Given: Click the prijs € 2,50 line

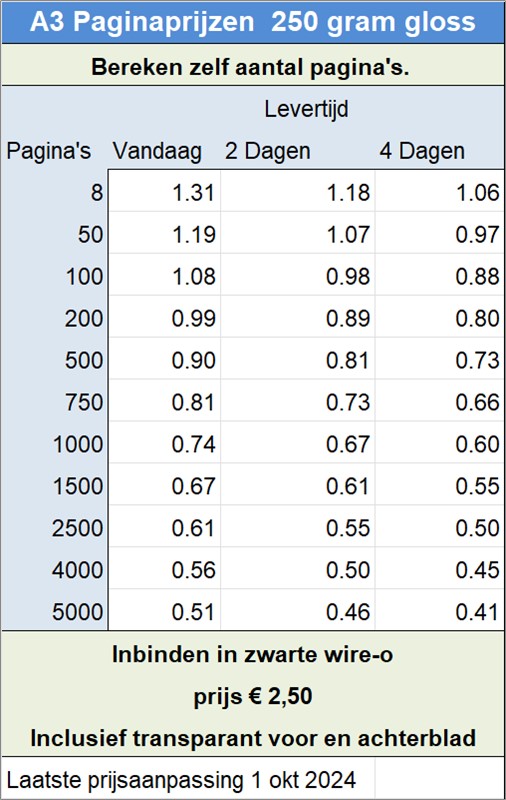Looking at the screenshot, I should tap(253, 697).
